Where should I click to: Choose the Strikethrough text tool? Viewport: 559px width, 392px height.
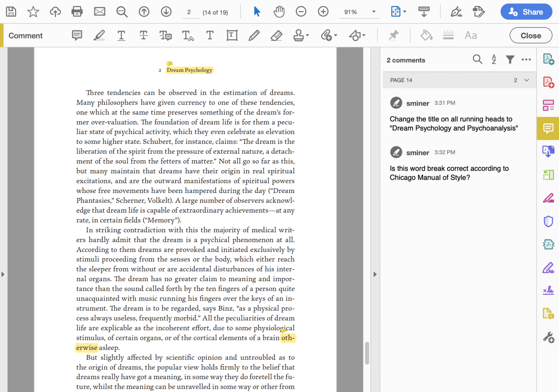tap(143, 35)
